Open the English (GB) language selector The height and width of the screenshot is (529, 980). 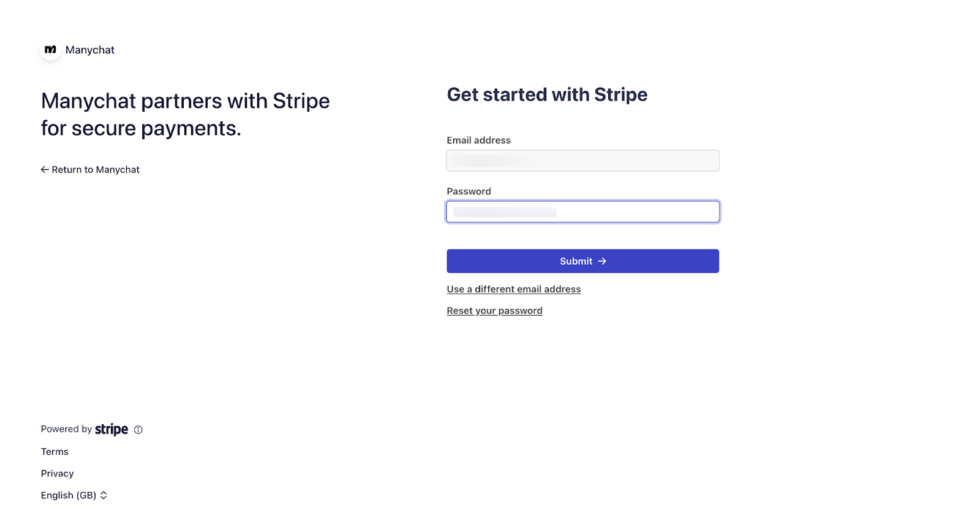69,495
